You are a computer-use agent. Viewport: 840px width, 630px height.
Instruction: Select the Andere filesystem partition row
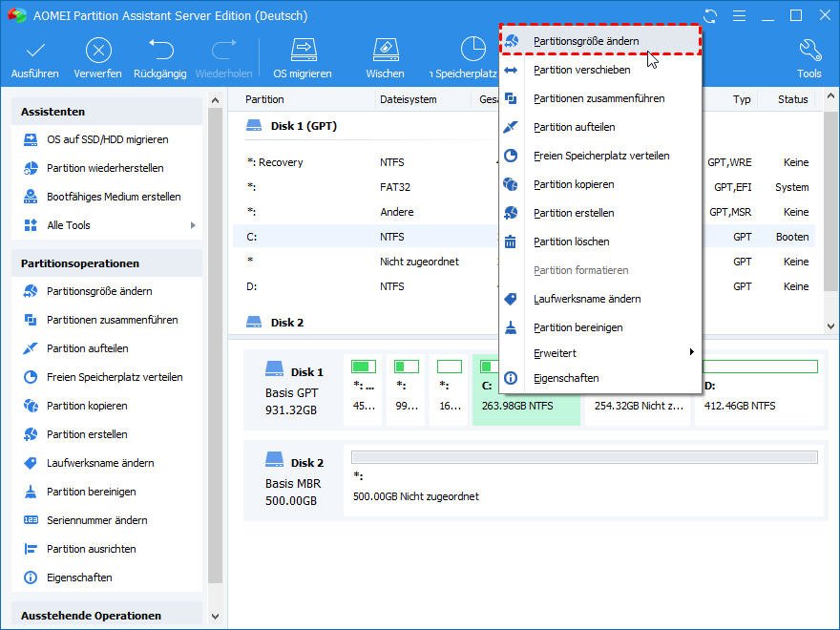[524, 212]
